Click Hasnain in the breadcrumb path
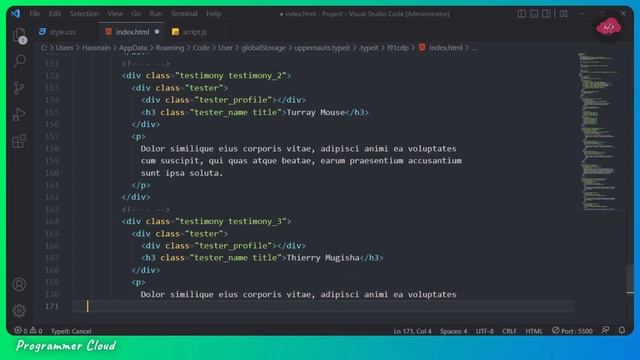The width and height of the screenshot is (640, 360). [x=96, y=48]
